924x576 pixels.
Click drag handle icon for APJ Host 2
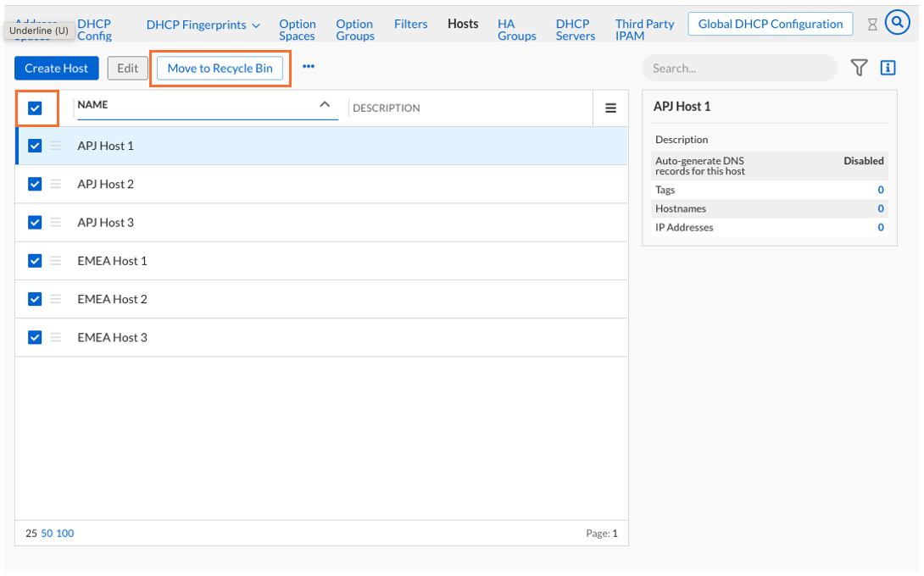pyautogui.click(x=56, y=184)
